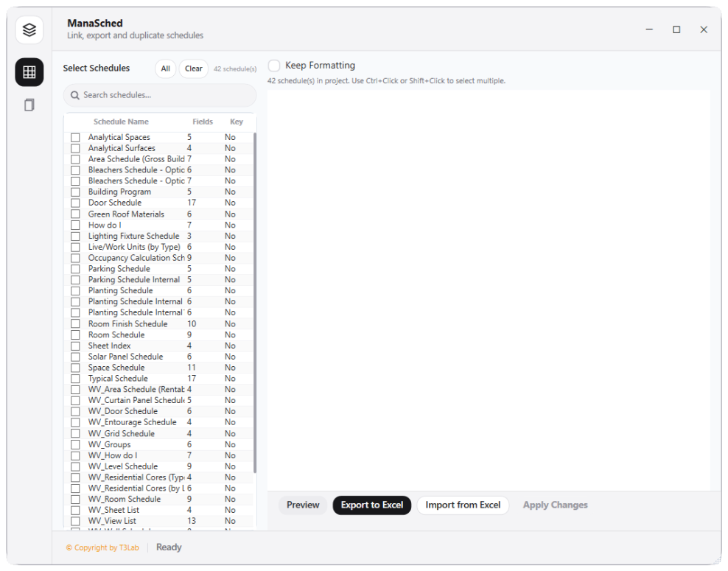Select the WV_Level Schedule row

pos(158,466)
